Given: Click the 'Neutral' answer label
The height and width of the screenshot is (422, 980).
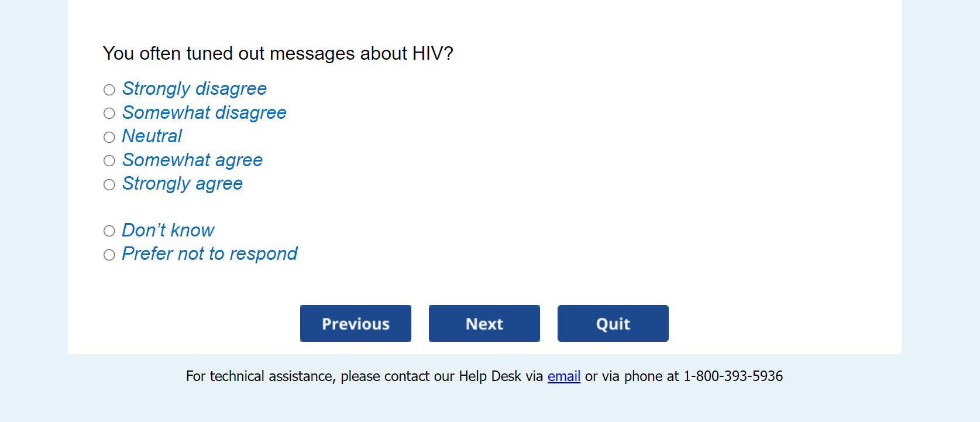Looking at the screenshot, I should (x=152, y=136).
